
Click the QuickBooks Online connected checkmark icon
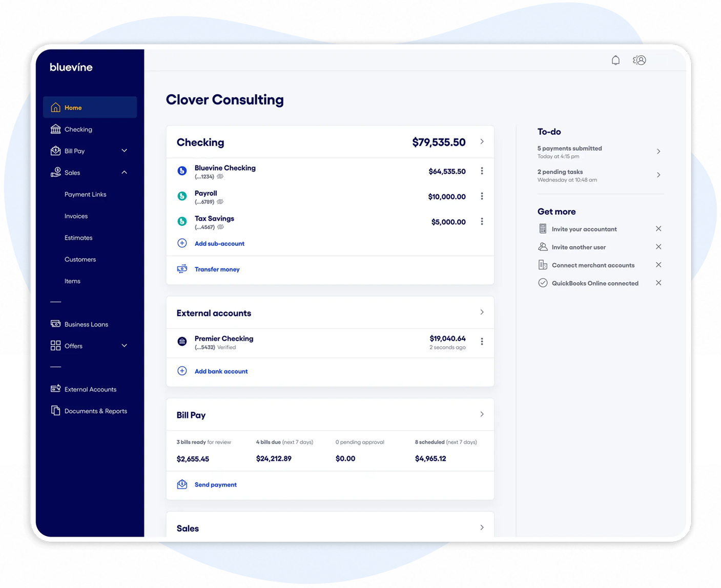(543, 283)
